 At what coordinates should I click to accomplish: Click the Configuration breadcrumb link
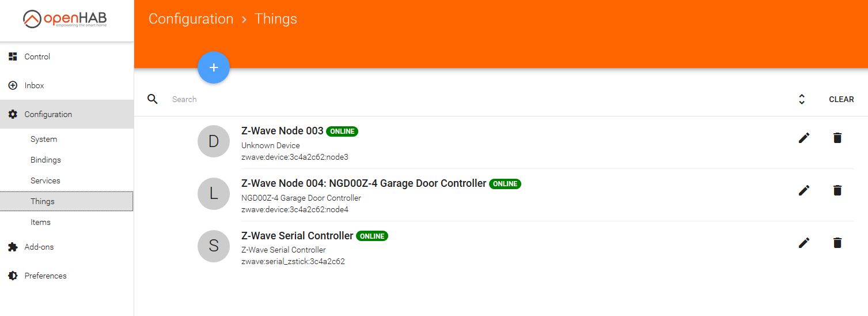point(191,19)
